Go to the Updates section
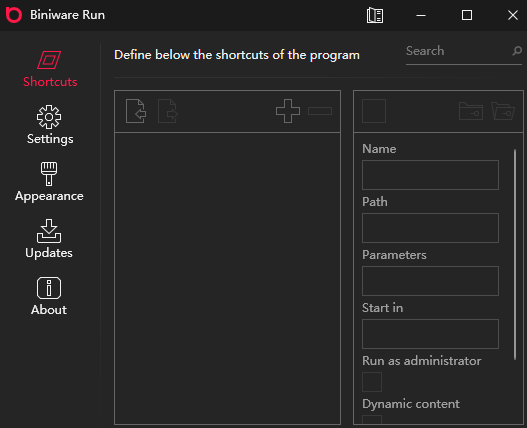The image size is (527, 428). tap(49, 239)
